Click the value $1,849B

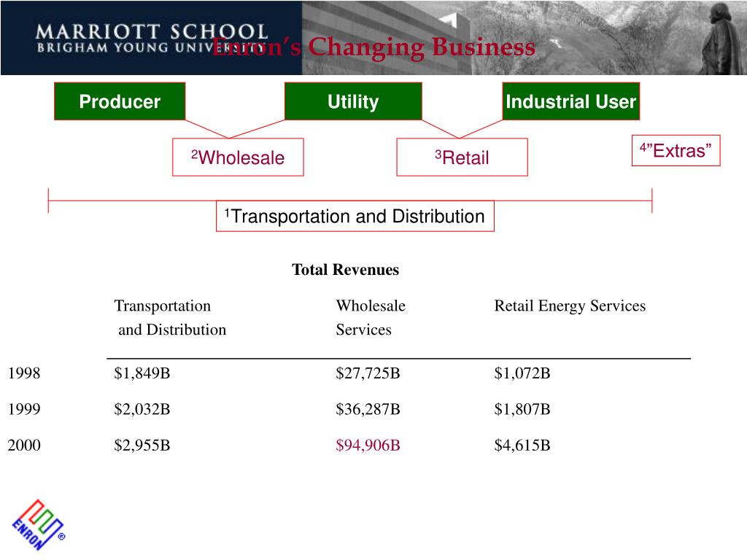click(142, 373)
